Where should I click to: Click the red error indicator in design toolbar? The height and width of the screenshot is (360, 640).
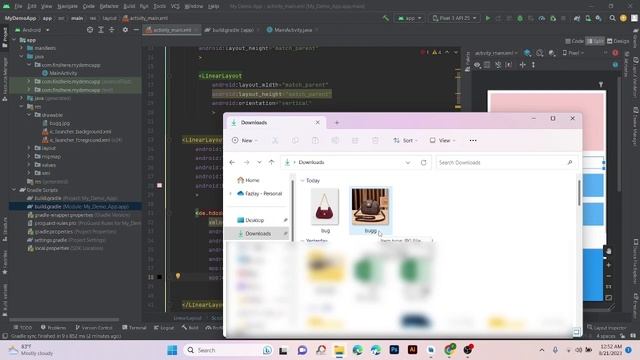point(615,53)
